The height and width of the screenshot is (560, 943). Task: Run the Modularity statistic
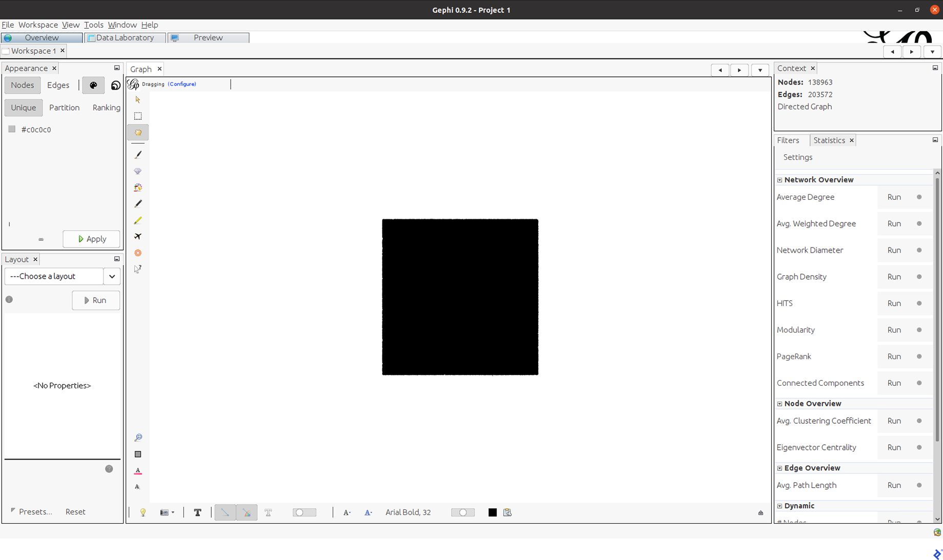pos(894,330)
